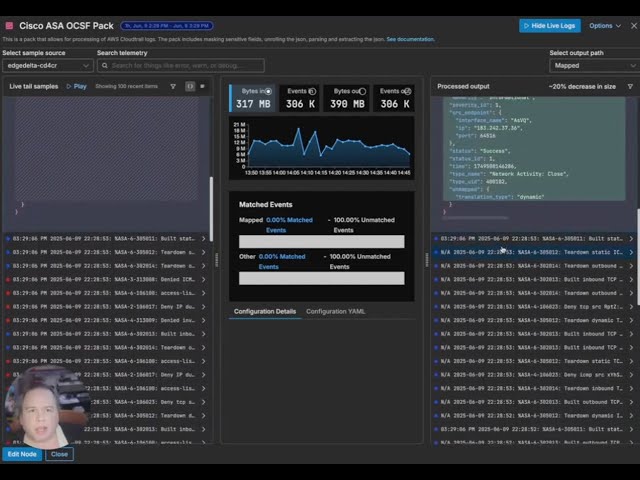Expand output row Deny icmp src chevron

(631, 375)
